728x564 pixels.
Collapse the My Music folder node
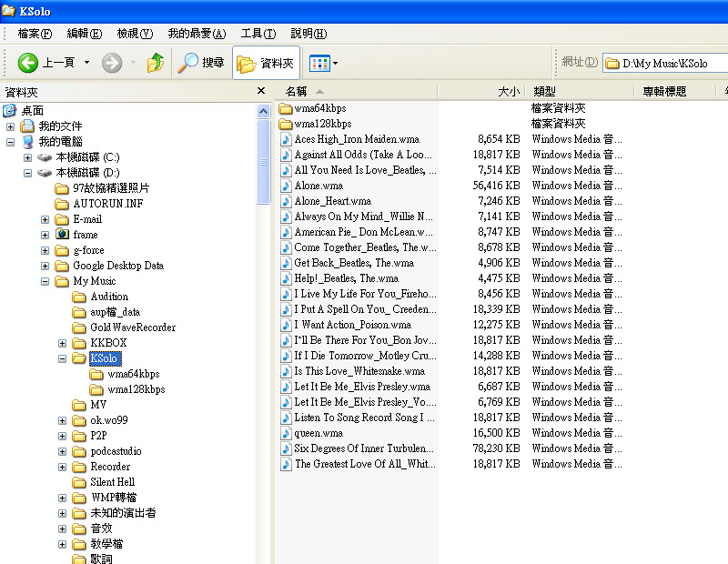(45, 281)
